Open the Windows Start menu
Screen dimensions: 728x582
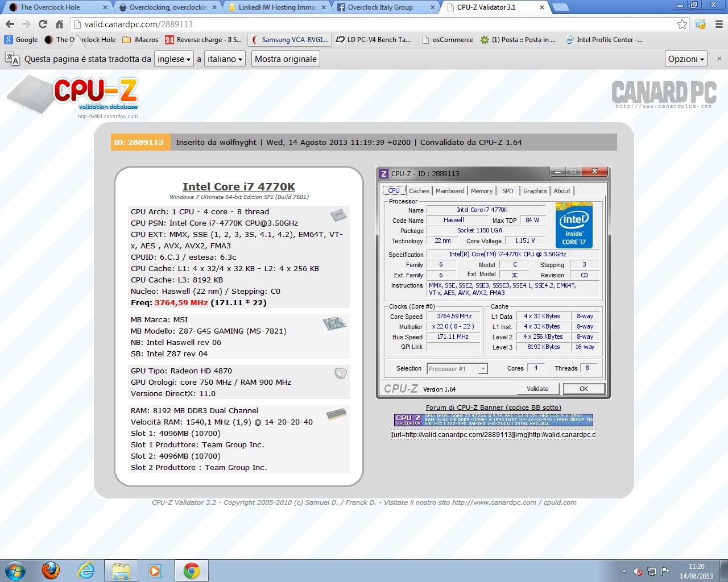(x=15, y=570)
